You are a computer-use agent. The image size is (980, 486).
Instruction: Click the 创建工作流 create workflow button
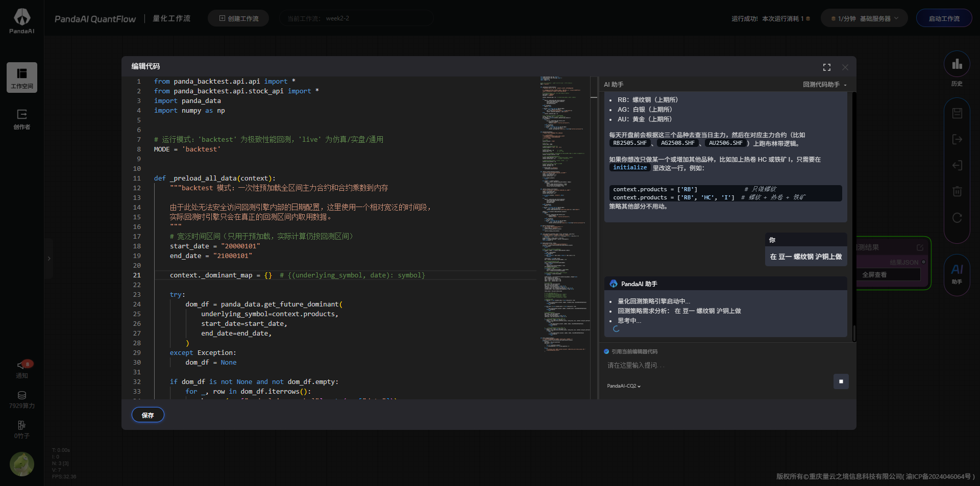[x=238, y=18]
